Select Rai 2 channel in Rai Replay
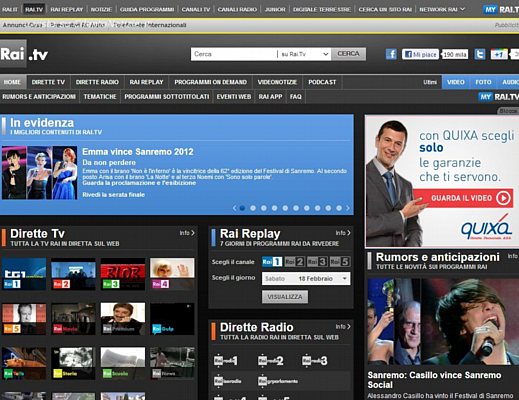This screenshot has height=400, width=519. pyautogui.click(x=295, y=262)
